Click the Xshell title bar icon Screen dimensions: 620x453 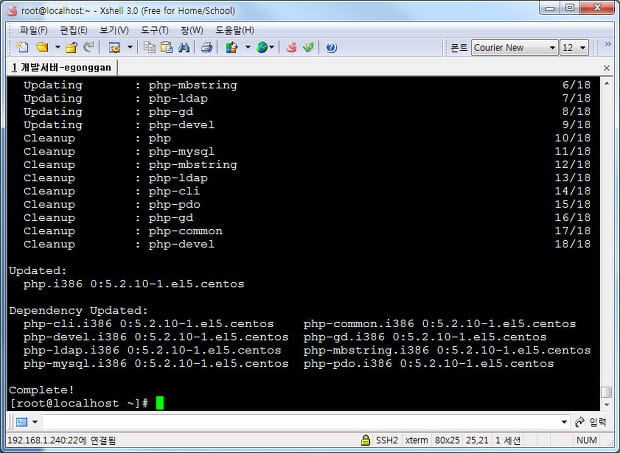(x=12, y=11)
